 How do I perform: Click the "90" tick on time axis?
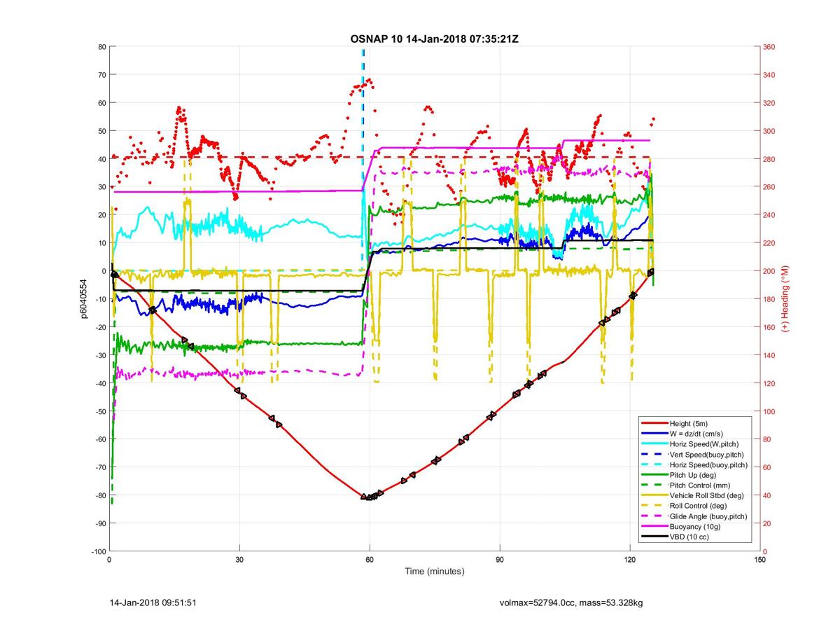coord(500,560)
